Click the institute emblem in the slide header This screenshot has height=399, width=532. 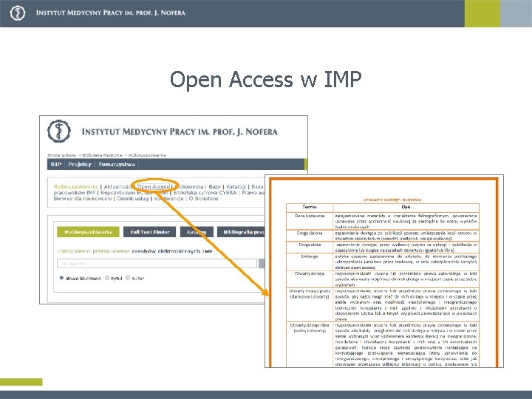[x=18, y=13]
